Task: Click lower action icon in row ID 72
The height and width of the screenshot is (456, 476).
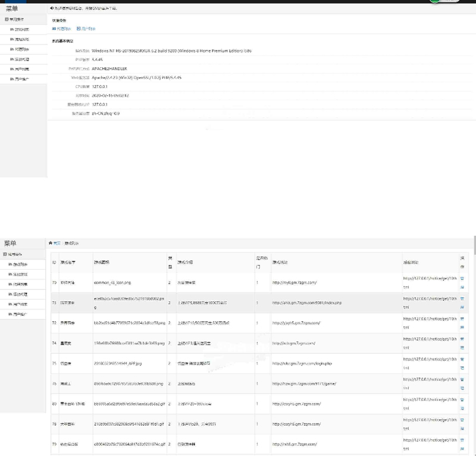Action: pyautogui.click(x=462, y=327)
